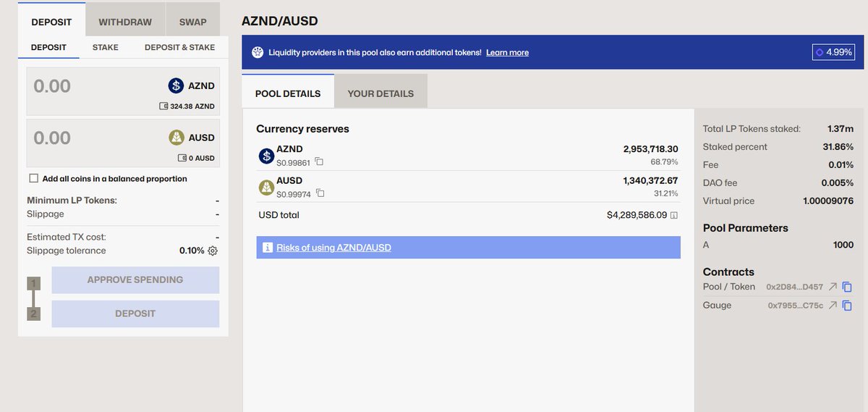Click the APPROVE SPENDING button
The image size is (868, 412).
coord(135,279)
